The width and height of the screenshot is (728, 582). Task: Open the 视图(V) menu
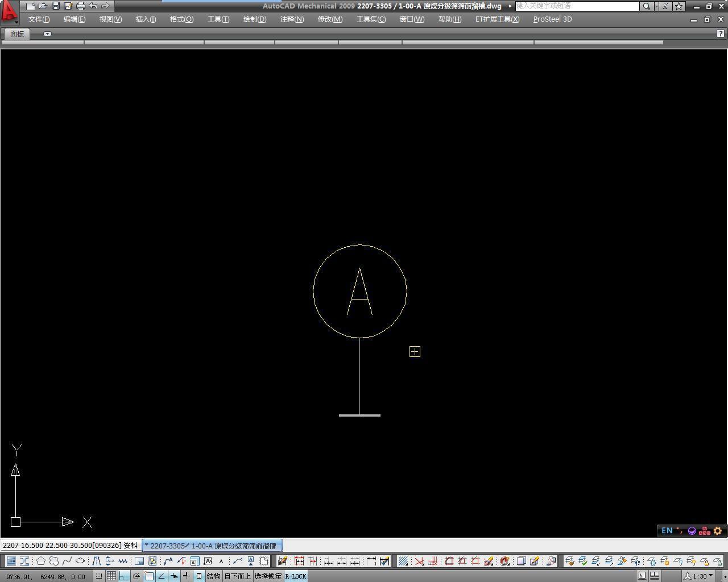[x=110, y=19]
